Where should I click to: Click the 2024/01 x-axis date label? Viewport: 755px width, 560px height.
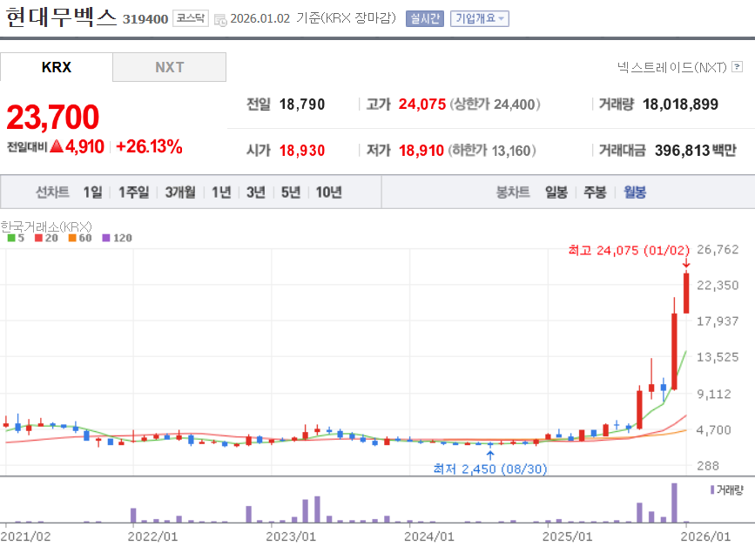(x=429, y=536)
